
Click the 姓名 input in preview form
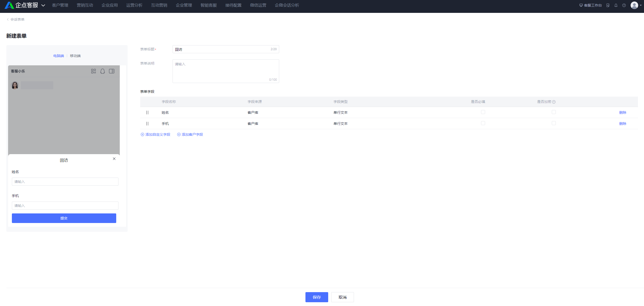coord(65,182)
